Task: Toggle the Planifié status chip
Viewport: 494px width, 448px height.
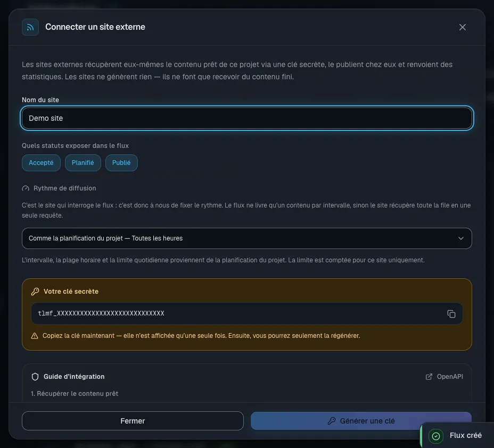Action: click(83, 163)
